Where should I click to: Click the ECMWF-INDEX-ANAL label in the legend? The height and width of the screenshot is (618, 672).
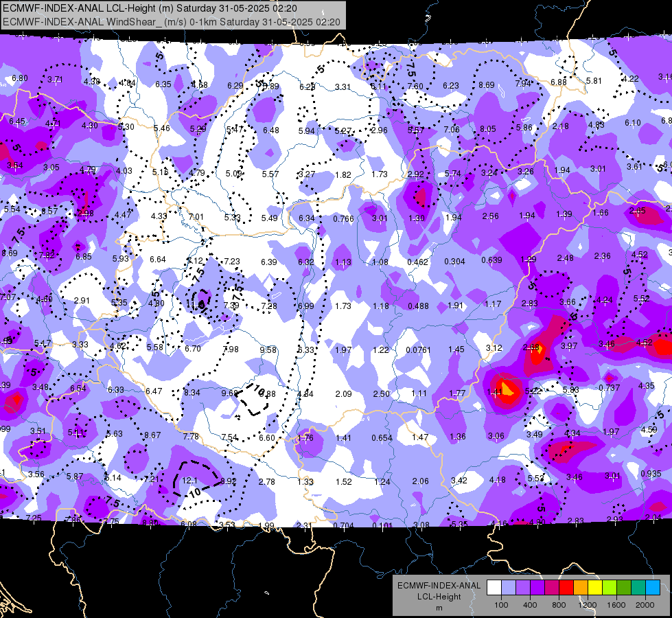(x=439, y=586)
